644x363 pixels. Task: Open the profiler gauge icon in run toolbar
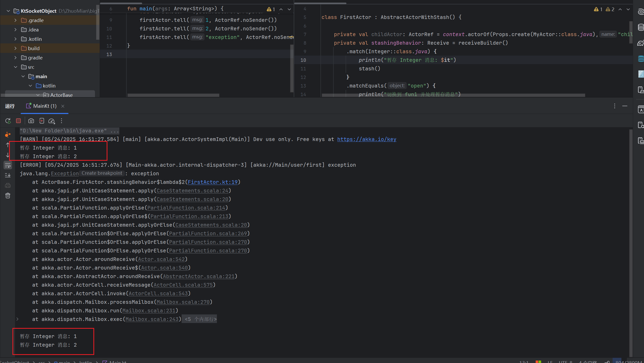(52, 121)
